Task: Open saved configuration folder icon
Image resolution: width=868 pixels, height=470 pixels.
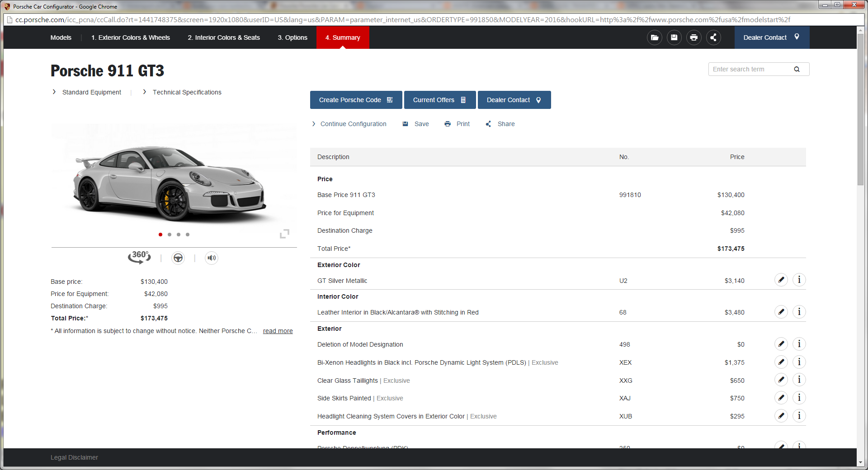Action: coord(654,38)
